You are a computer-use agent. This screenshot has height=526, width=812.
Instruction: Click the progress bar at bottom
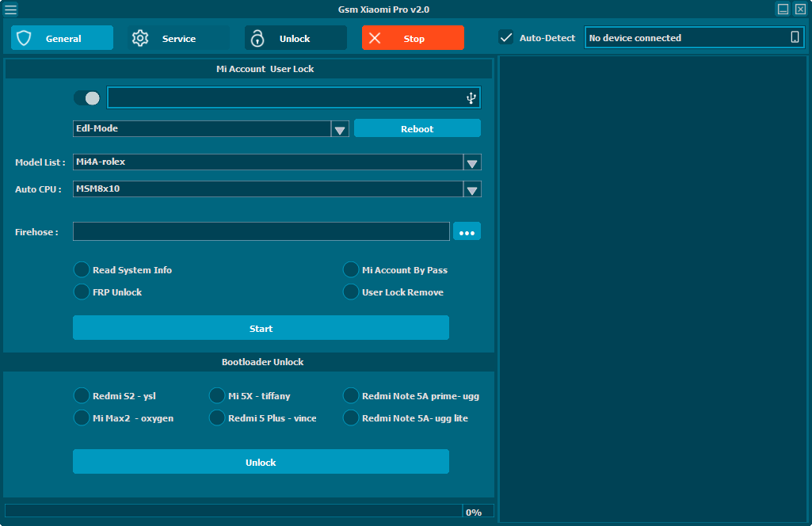click(234, 511)
